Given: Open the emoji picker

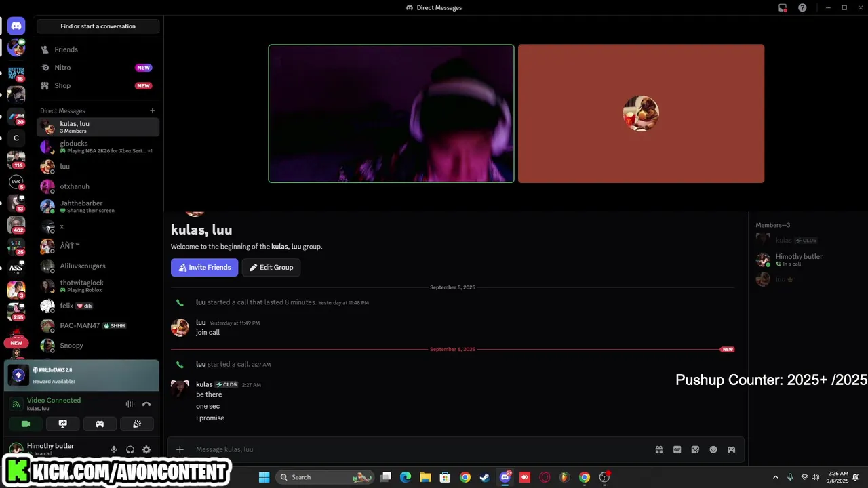Looking at the screenshot, I should [x=713, y=449].
